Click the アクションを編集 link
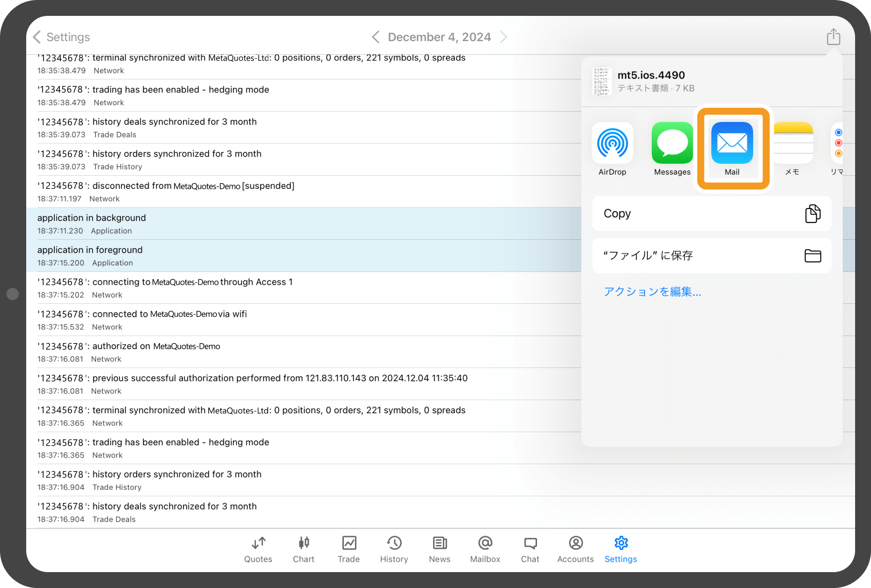 click(x=652, y=292)
